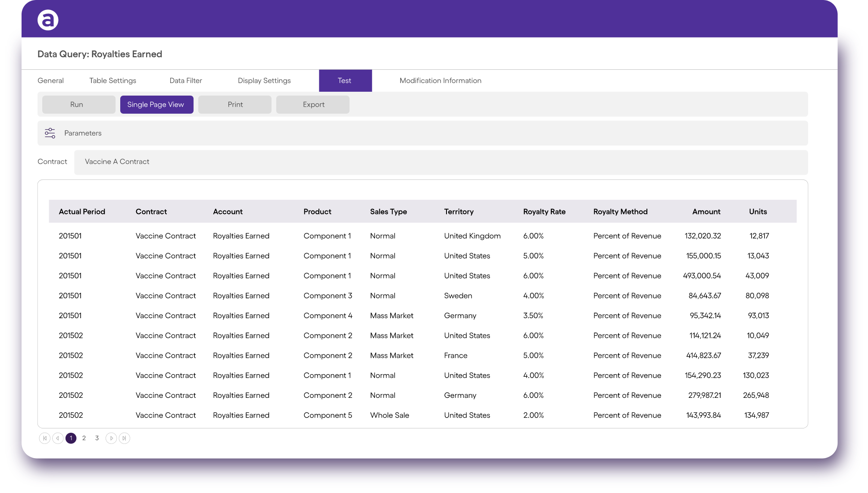Sort by Units column header

(758, 212)
